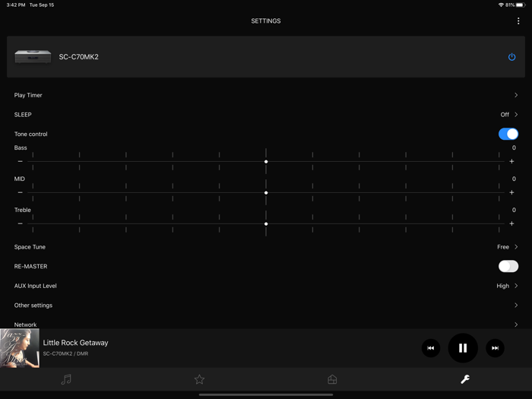Tap the SC-C70MK2 device thumbnail image
Image resolution: width=532 pixels, height=399 pixels.
point(33,57)
